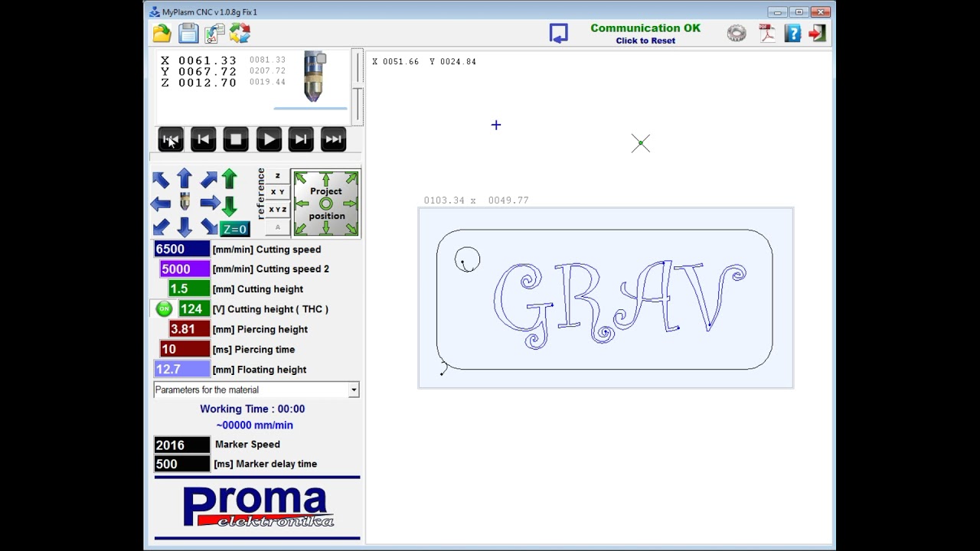Edit THC voltage value 124

[194, 309]
